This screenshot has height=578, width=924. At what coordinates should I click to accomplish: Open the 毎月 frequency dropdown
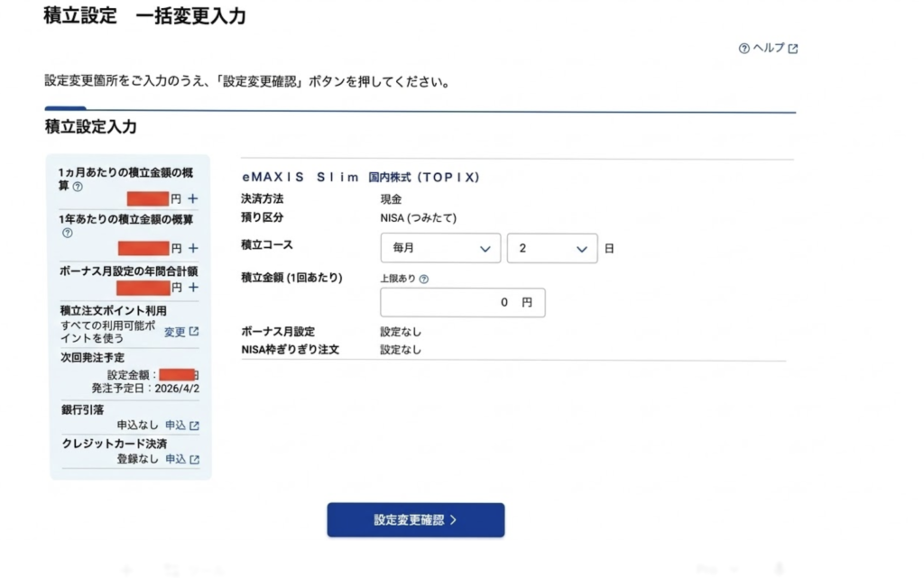(440, 248)
